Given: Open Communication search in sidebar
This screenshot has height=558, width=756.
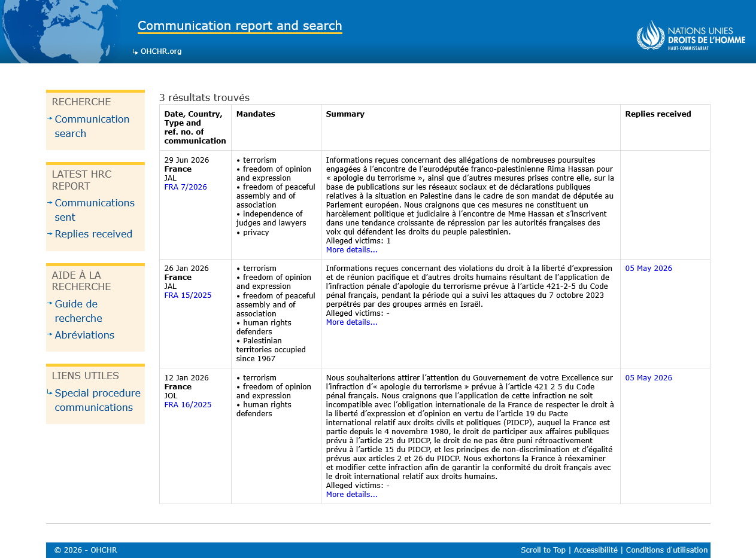Looking at the screenshot, I should (x=92, y=126).
